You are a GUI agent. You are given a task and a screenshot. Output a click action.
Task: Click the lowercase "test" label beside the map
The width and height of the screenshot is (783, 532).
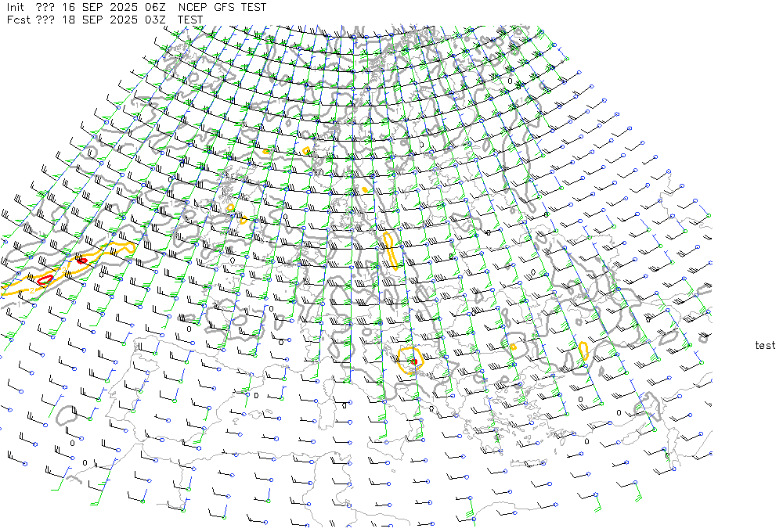point(765,345)
